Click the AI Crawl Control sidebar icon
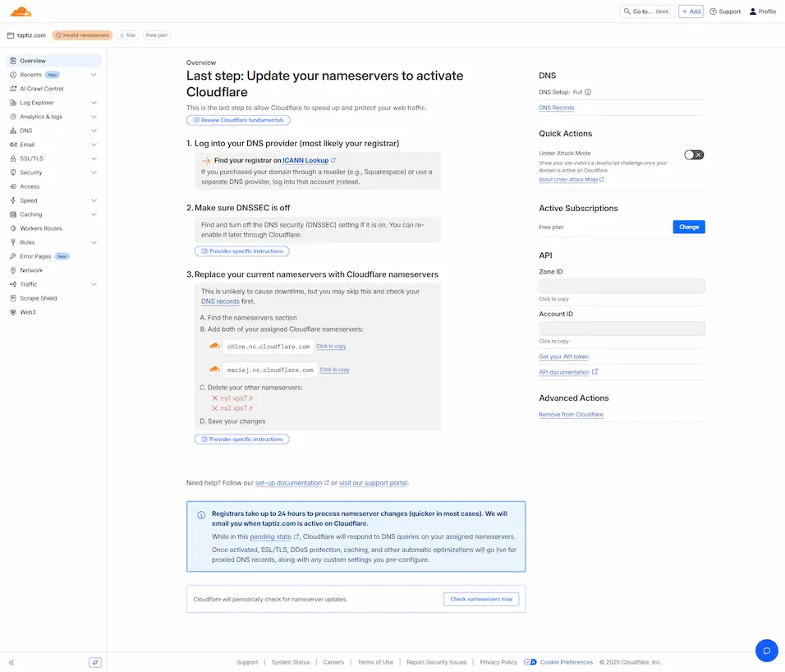 13,89
